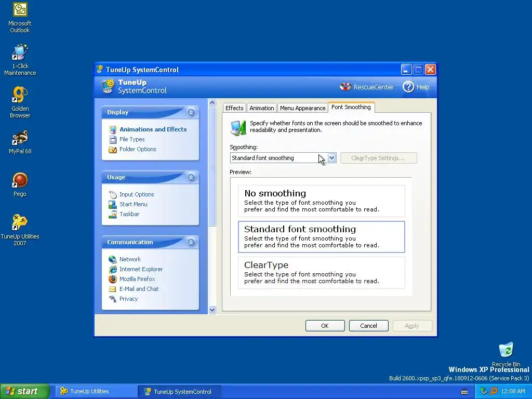Select Standard font smoothing preview box

click(x=321, y=237)
